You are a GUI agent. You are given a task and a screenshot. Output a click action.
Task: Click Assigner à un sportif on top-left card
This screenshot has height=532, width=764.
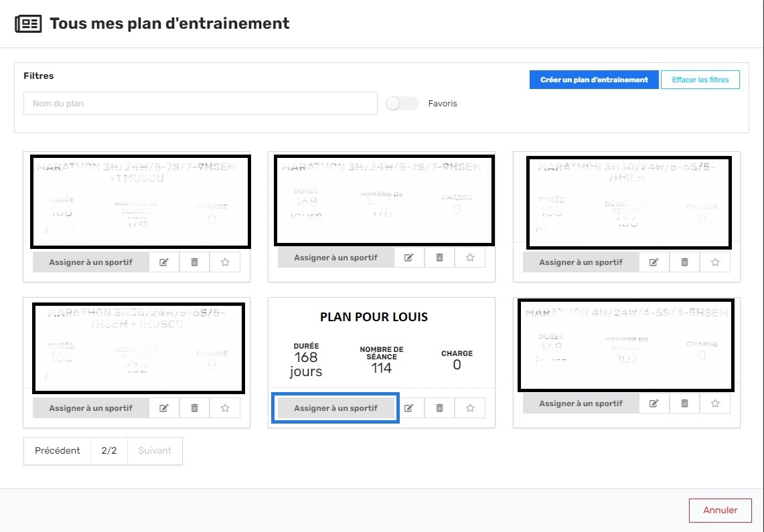[90, 262]
